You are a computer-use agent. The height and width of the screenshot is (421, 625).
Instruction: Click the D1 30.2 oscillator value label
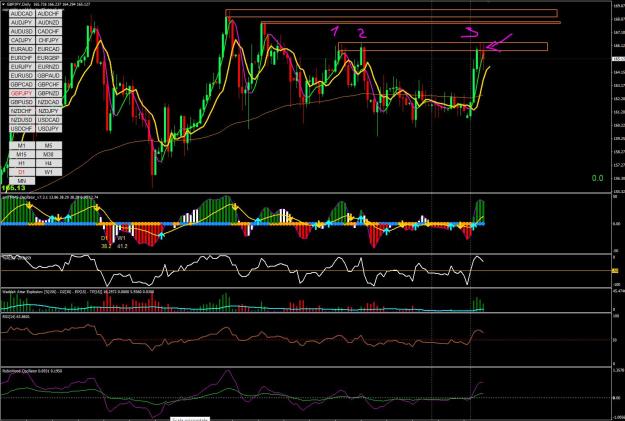pos(106,242)
